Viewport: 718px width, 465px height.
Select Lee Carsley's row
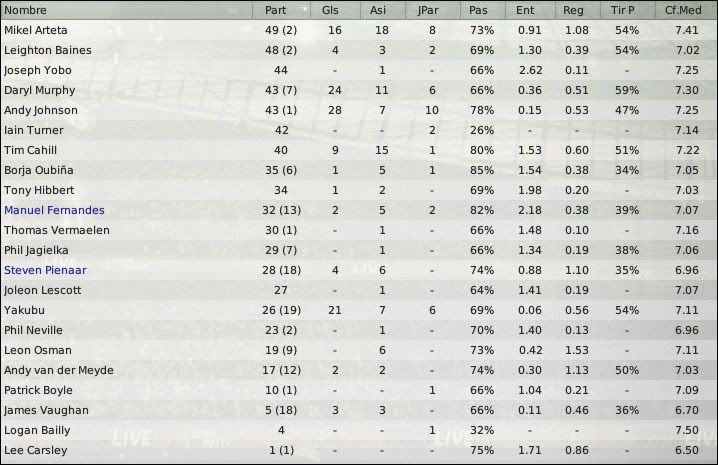[x=359, y=450]
